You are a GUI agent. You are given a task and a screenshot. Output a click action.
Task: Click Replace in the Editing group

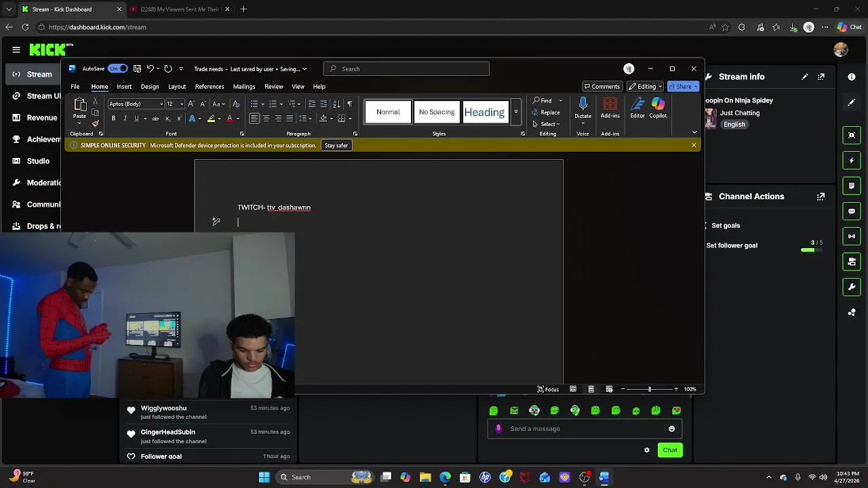547,113
